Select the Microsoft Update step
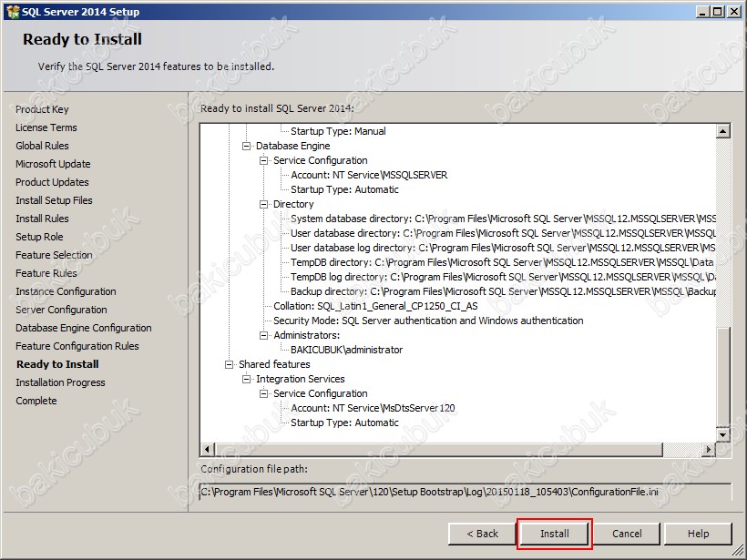 pos(53,164)
